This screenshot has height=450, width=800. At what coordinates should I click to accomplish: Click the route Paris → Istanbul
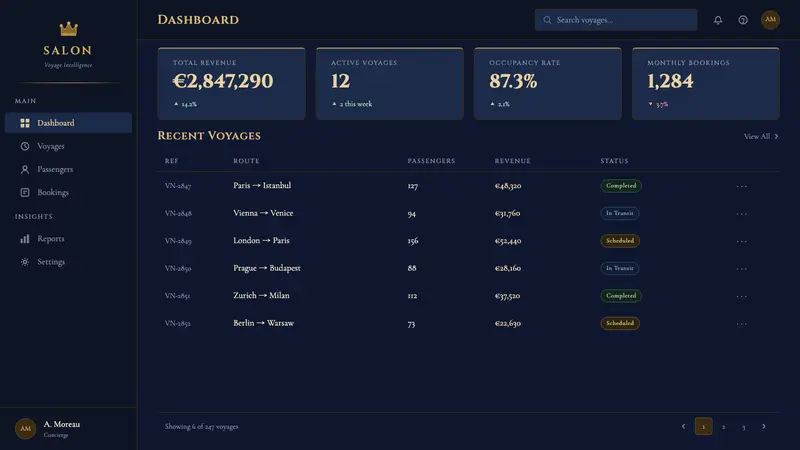262,186
